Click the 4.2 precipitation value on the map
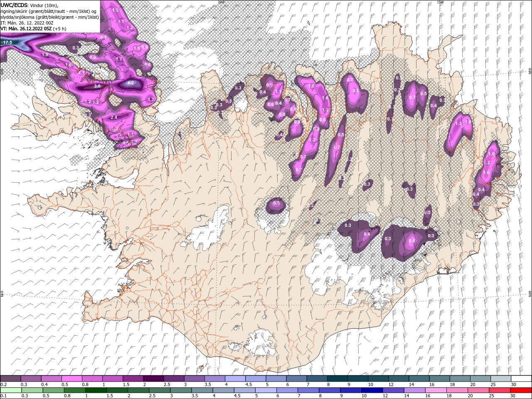 [x=131, y=83]
